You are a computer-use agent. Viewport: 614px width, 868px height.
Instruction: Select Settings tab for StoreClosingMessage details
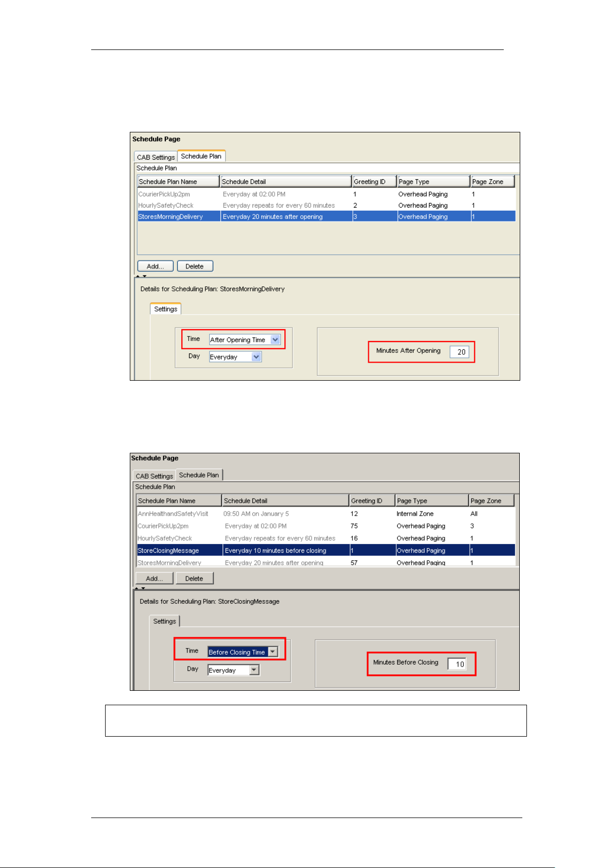(164, 621)
